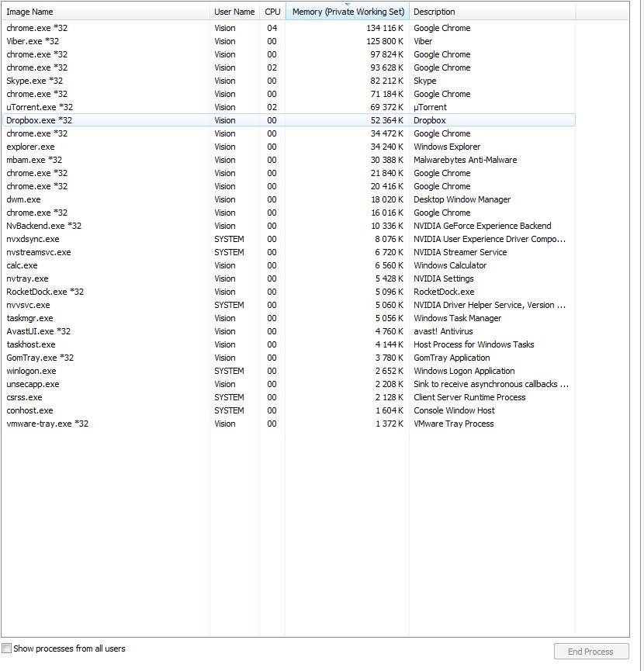The width and height of the screenshot is (644, 671).
Task: Sort by Image Name column header
Action: pyautogui.click(x=30, y=12)
